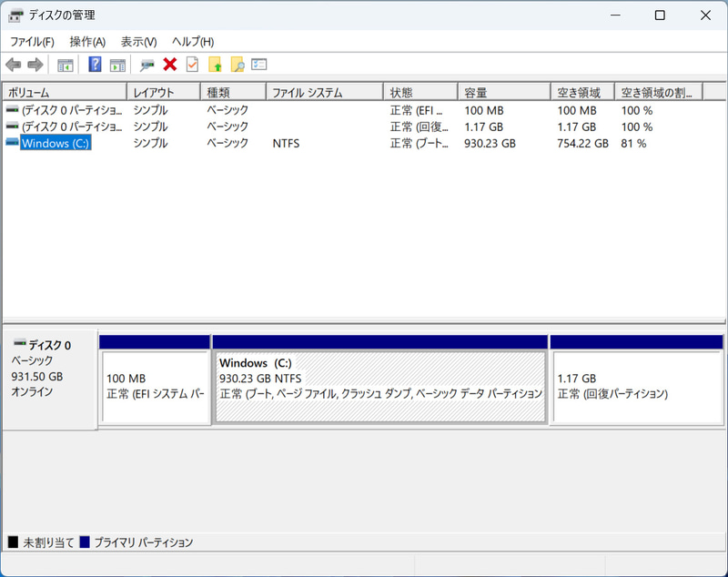Open help via blue question mark icon
728x577 pixels.
(95, 65)
